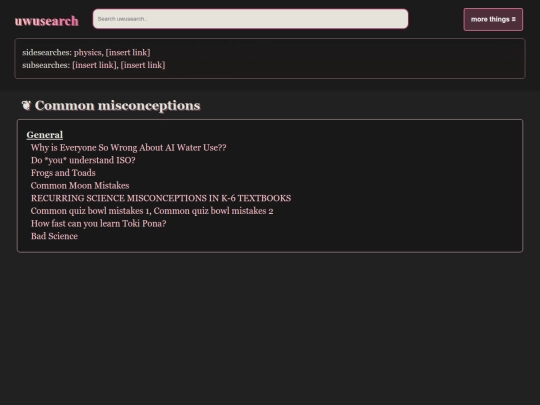The image size is (540, 405).
Task: Click the floral icon beside Common misconceptions
Action: click(26, 105)
